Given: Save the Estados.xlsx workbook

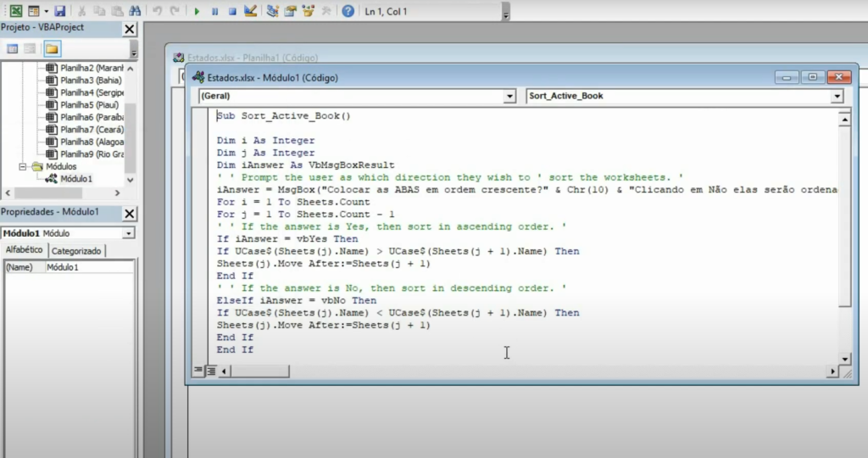Looking at the screenshot, I should click(x=60, y=10).
